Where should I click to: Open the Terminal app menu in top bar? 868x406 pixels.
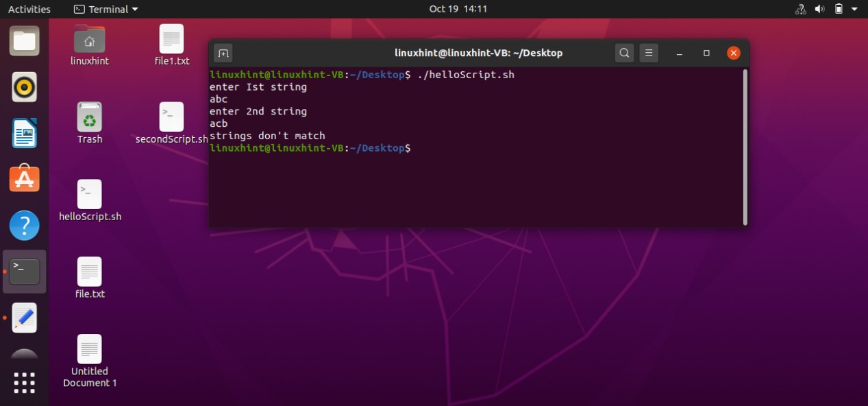coord(106,9)
